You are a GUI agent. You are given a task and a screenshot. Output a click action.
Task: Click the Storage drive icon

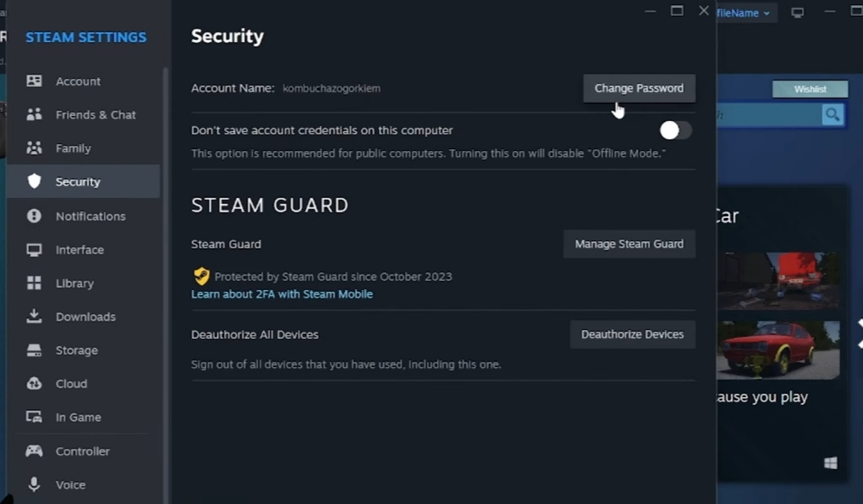click(34, 350)
